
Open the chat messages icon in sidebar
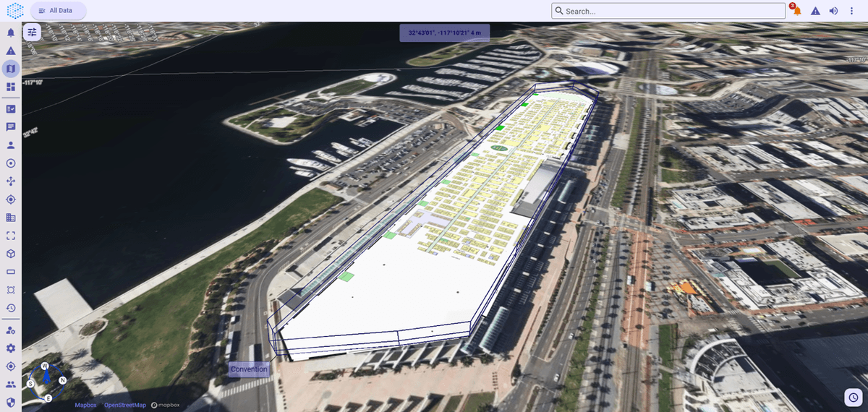coord(11,126)
